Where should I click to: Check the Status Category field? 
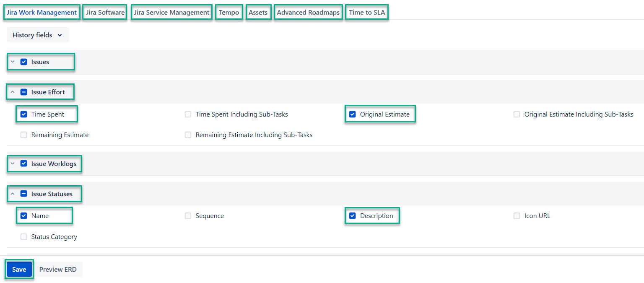click(x=23, y=236)
